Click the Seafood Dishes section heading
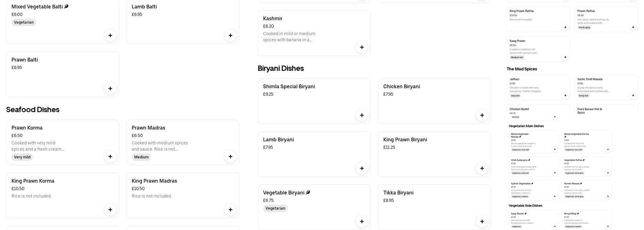The image size is (644, 230). (33, 109)
